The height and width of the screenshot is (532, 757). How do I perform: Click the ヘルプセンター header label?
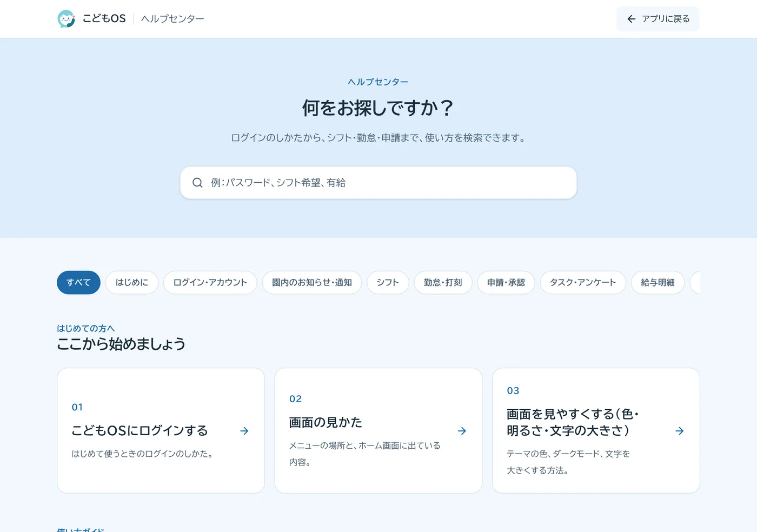click(x=172, y=19)
